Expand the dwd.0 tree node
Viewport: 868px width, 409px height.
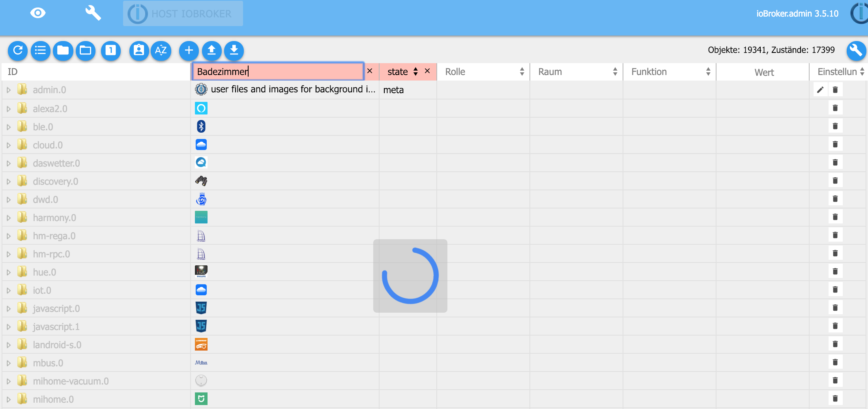pos(8,199)
